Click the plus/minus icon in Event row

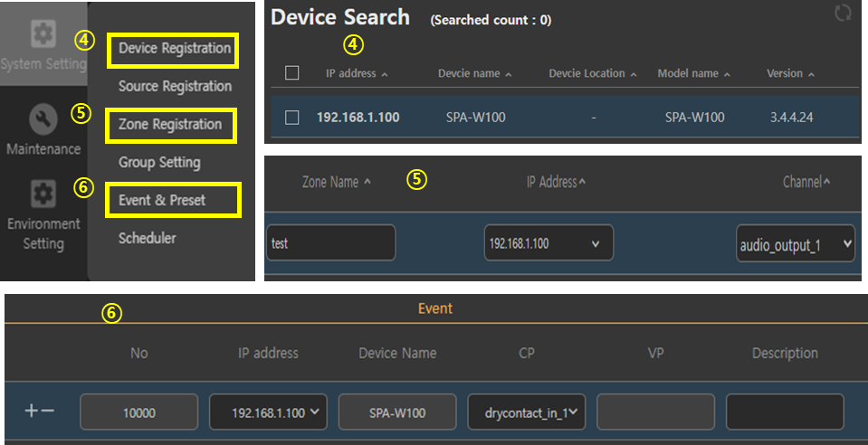[x=40, y=412]
